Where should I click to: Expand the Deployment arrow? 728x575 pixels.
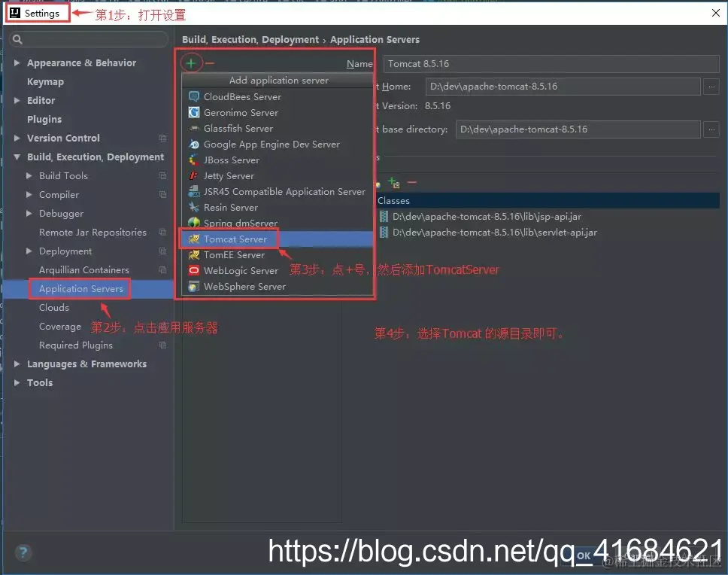coord(29,251)
